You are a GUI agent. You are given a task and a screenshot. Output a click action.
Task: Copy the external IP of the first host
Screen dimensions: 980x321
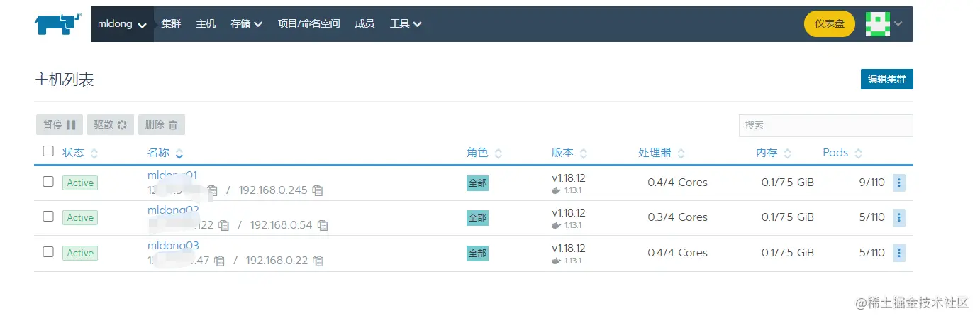click(213, 190)
